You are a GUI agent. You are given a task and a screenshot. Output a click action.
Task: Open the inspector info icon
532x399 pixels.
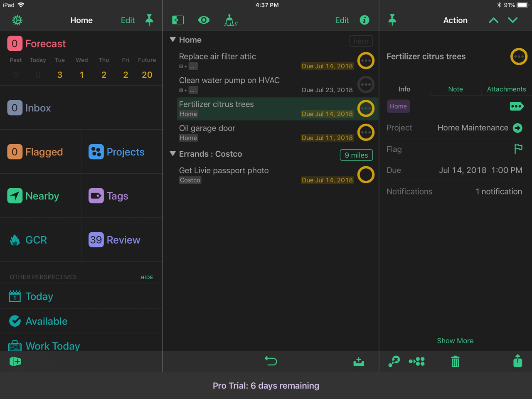[365, 20]
